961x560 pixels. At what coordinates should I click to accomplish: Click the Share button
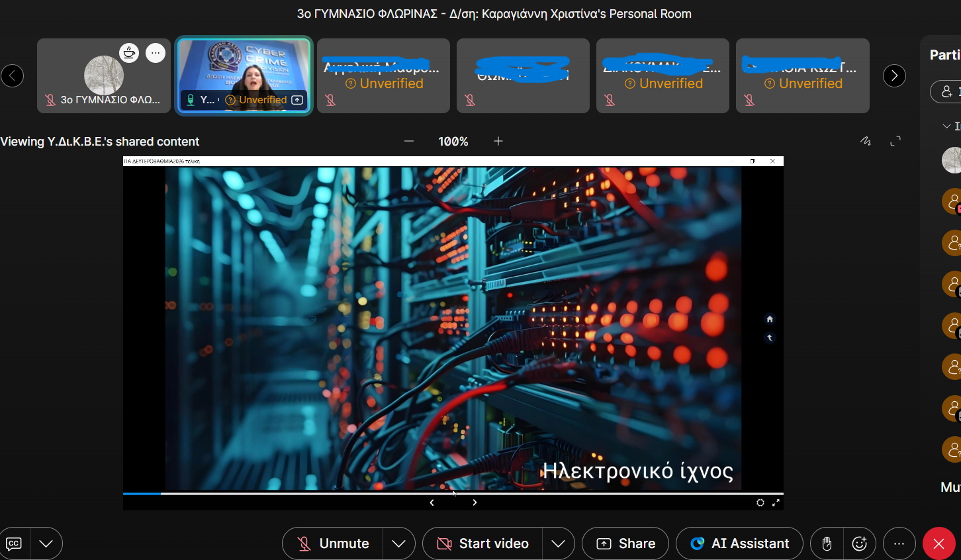click(625, 543)
